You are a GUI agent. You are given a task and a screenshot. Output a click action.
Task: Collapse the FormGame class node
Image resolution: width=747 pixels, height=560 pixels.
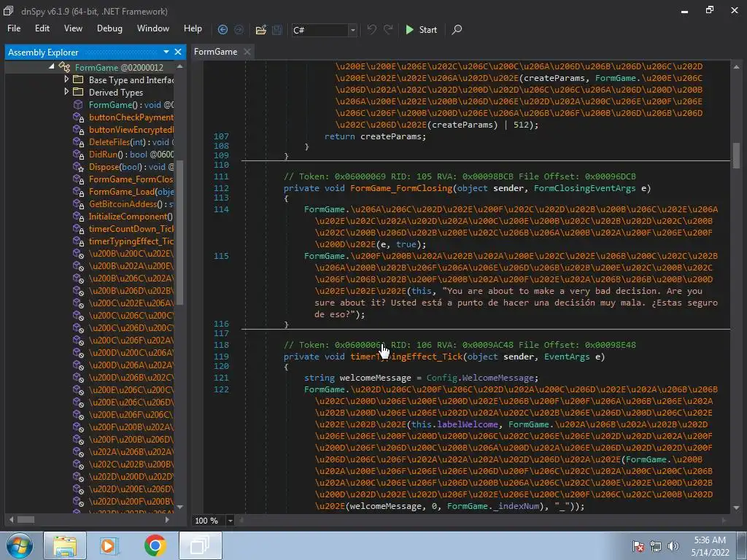[52, 67]
